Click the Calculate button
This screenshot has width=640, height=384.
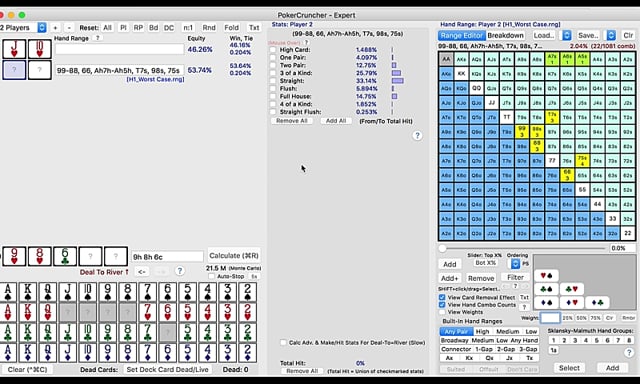(x=234, y=256)
